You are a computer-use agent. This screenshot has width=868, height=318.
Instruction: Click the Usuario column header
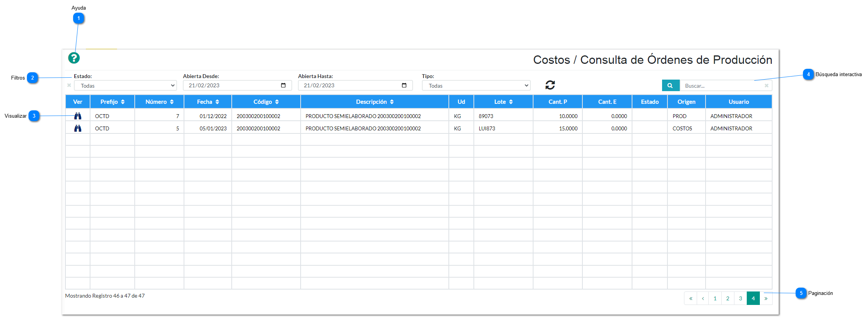(x=739, y=102)
